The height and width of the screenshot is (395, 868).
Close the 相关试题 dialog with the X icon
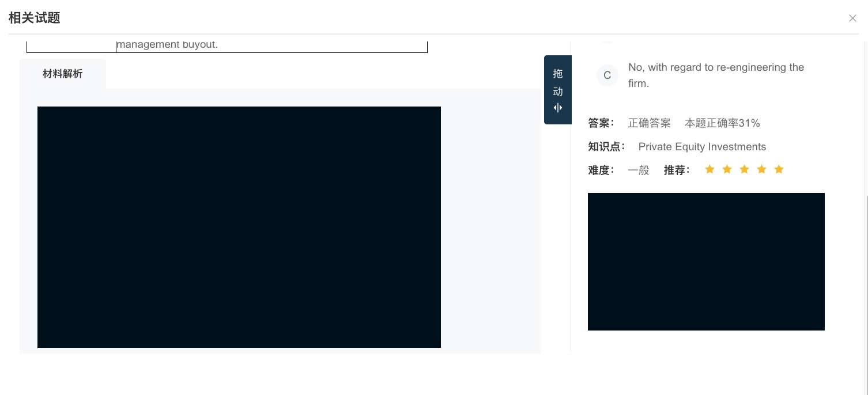852,18
